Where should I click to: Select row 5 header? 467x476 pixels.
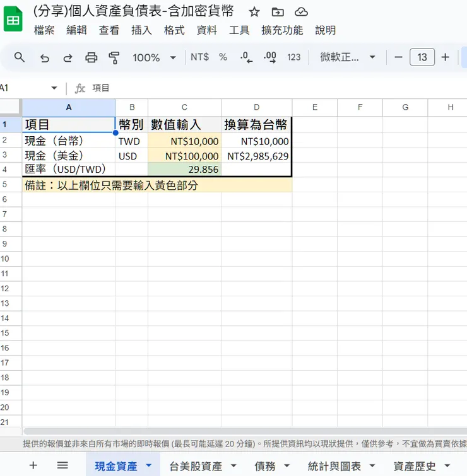pos(11,184)
